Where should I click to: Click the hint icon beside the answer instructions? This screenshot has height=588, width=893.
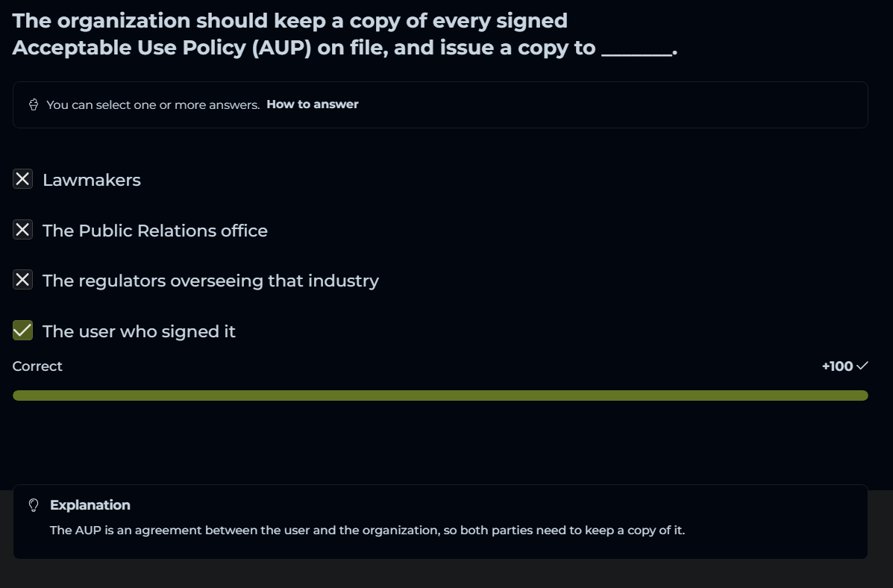pyautogui.click(x=34, y=104)
